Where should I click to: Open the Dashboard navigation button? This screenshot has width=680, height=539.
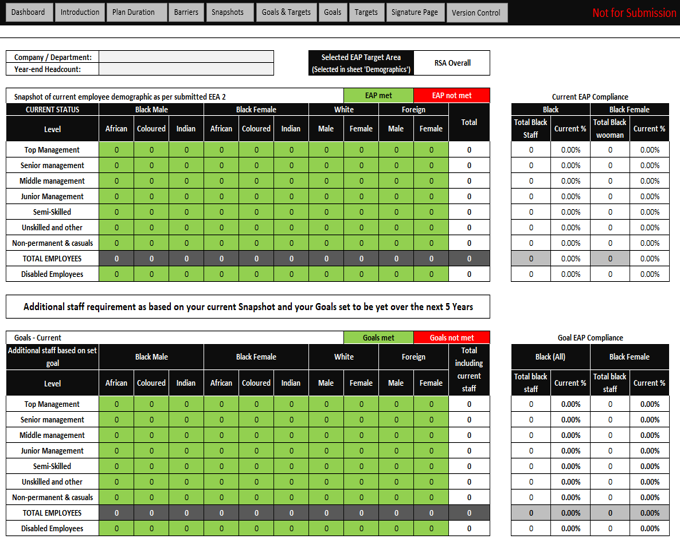27,13
